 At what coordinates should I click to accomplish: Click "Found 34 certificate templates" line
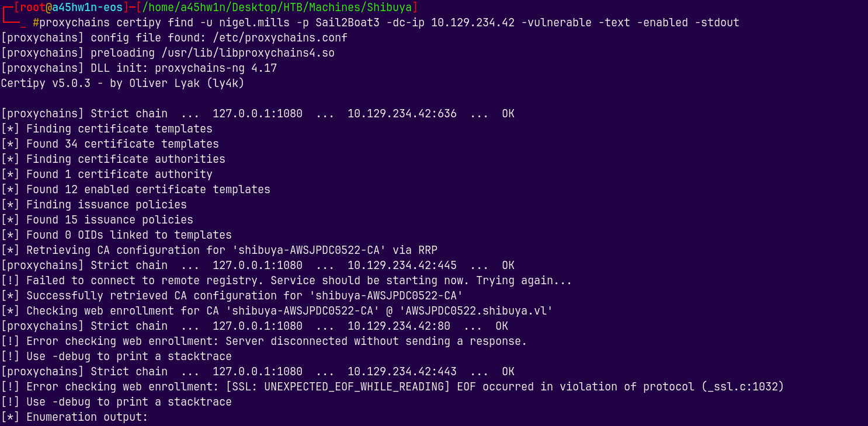[122, 144]
